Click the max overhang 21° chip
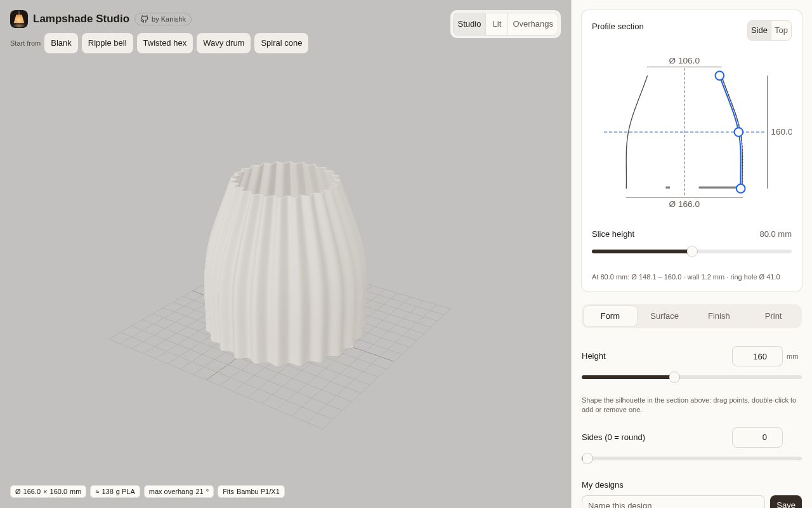 coord(179,491)
